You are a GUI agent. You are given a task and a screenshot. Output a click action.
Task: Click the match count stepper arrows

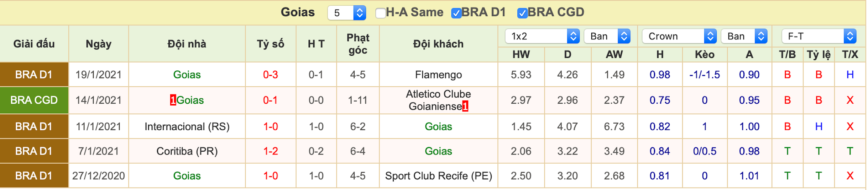click(360, 13)
